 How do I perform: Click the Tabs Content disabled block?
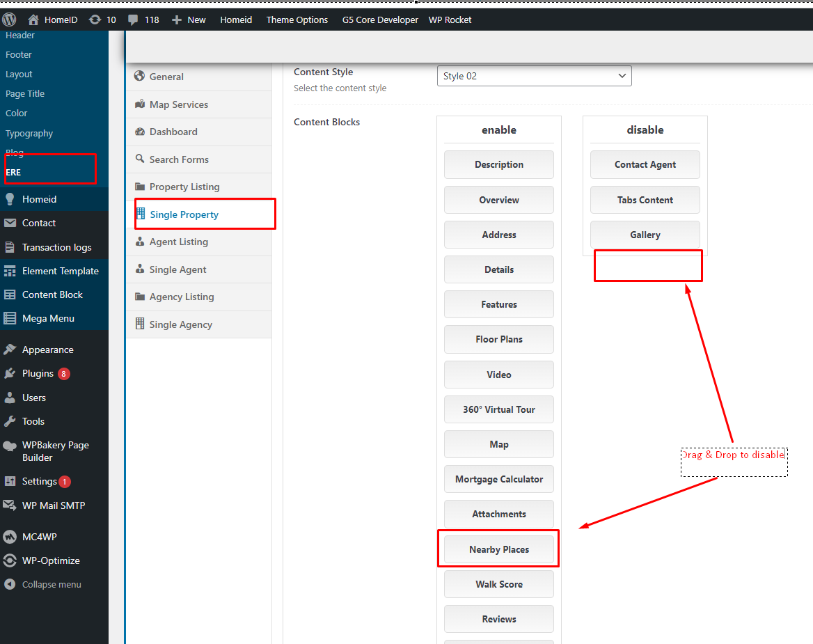tap(645, 200)
